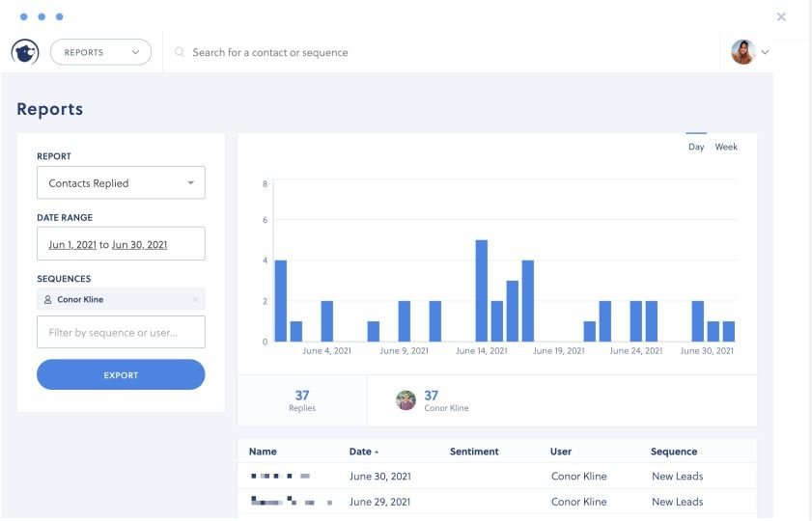The image size is (812, 521).
Task: Click Conor Kline's avatar in summary
Action: pos(406,400)
